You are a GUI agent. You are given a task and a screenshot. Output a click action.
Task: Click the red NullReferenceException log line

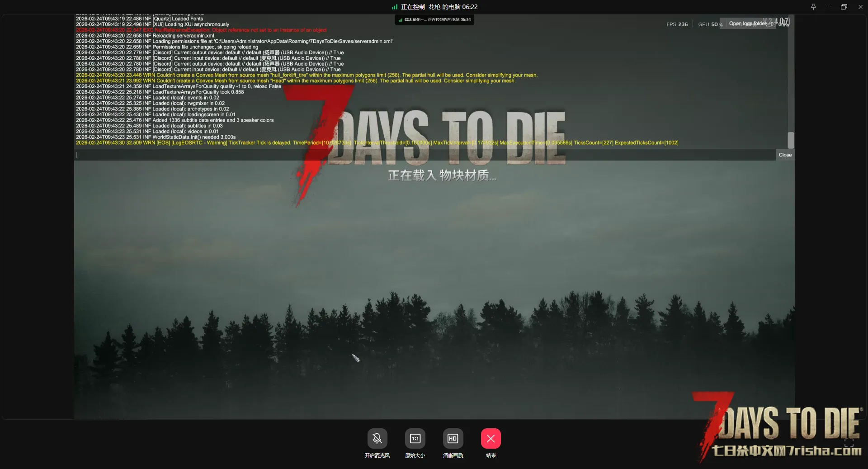(201, 30)
